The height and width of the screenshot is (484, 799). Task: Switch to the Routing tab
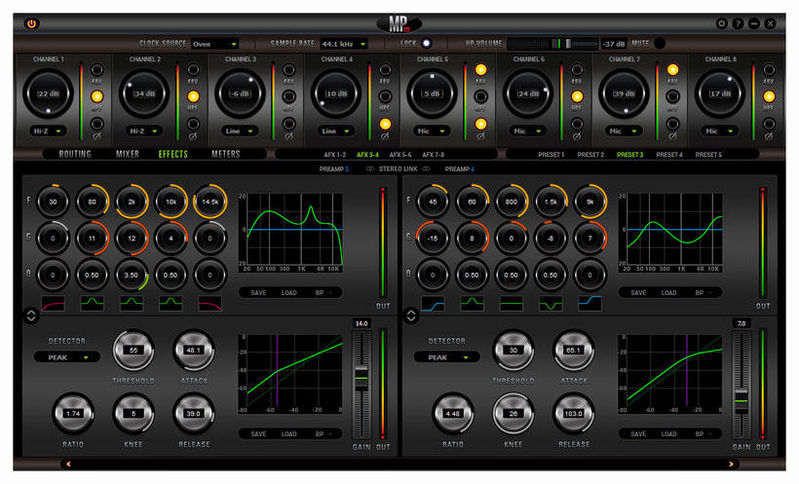(74, 154)
